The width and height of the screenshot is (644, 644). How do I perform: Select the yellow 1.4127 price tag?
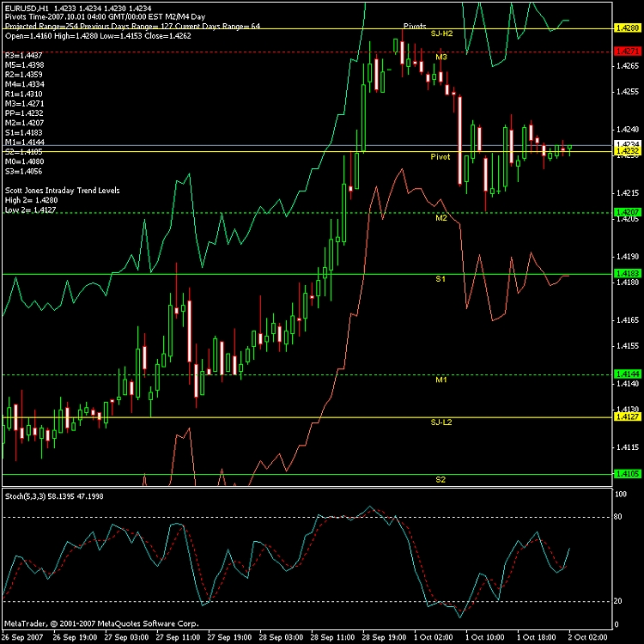626,416
